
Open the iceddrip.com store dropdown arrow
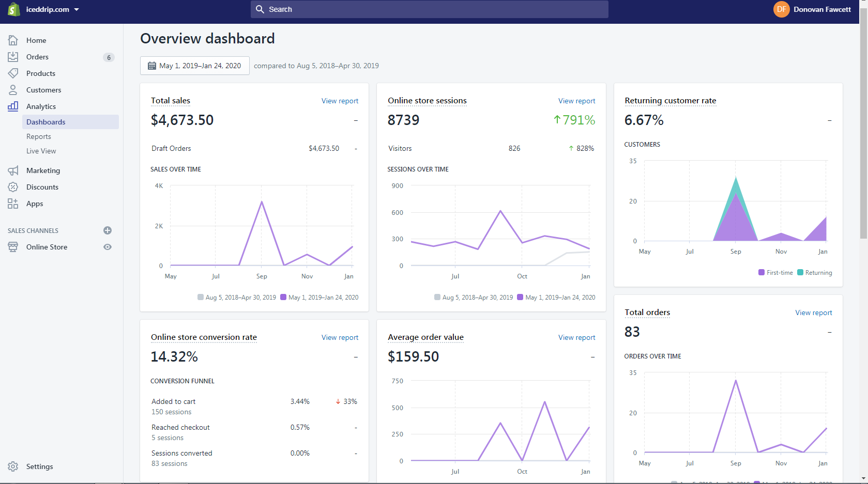tap(77, 9)
